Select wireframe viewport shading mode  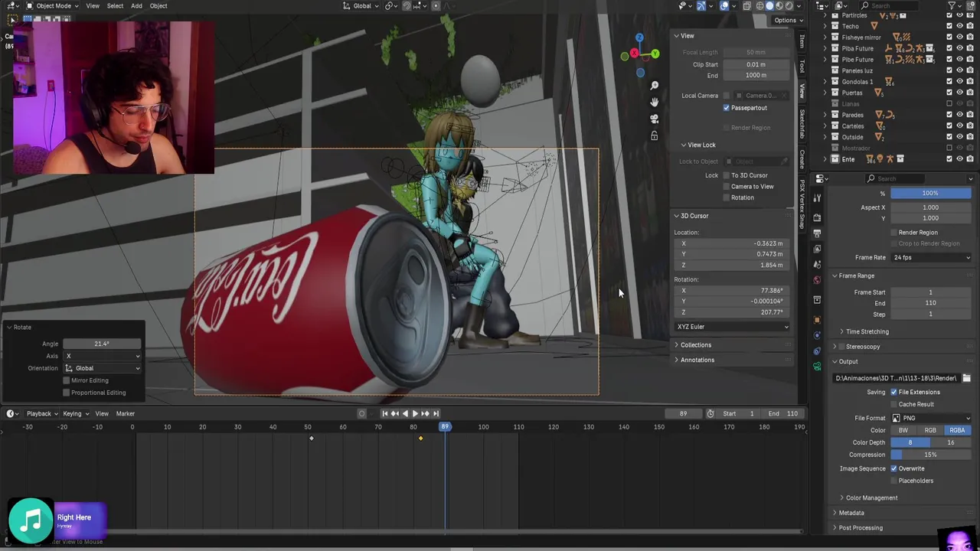click(759, 5)
